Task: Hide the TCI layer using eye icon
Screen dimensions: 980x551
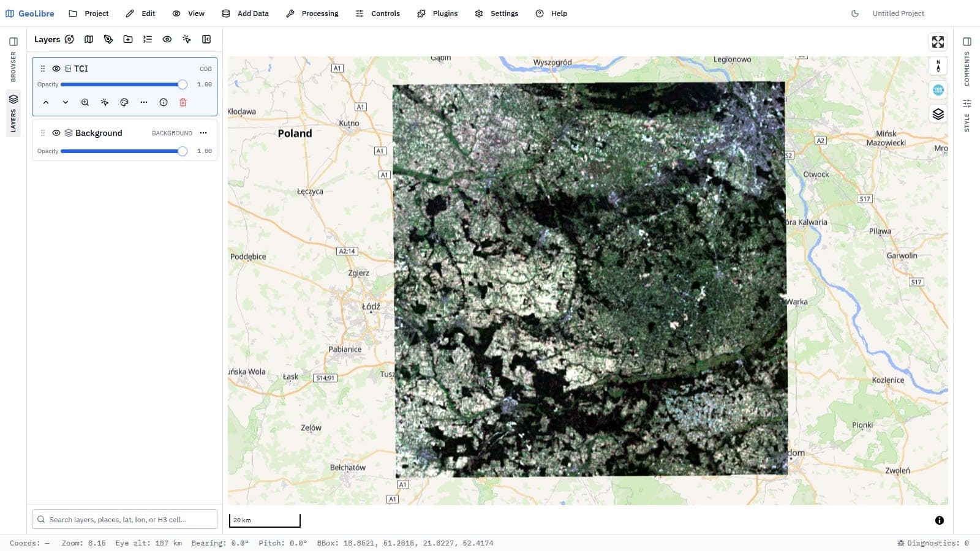Action: coord(56,69)
